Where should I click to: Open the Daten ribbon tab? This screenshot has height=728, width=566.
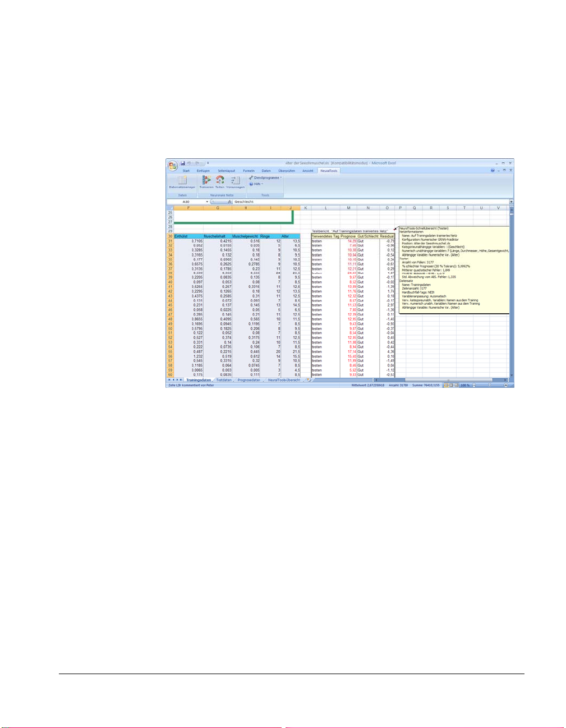pyautogui.click(x=266, y=171)
